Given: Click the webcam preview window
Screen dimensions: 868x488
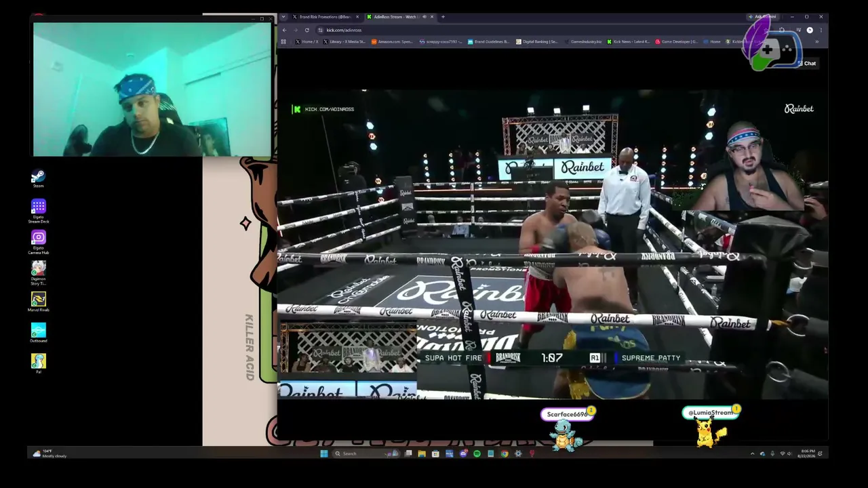Looking at the screenshot, I should 151,90.
